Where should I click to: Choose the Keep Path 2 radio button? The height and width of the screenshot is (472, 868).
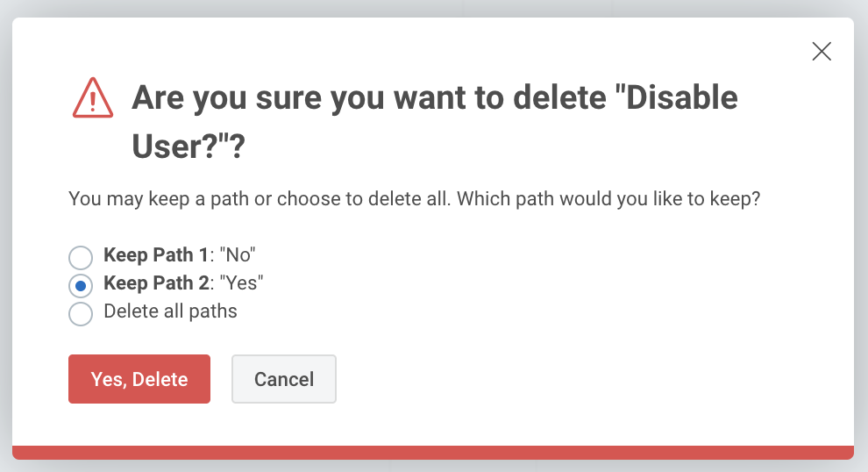[81, 285]
